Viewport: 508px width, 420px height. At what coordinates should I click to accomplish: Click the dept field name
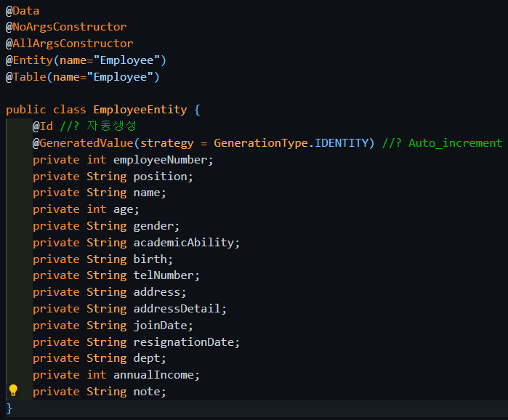click(x=147, y=358)
